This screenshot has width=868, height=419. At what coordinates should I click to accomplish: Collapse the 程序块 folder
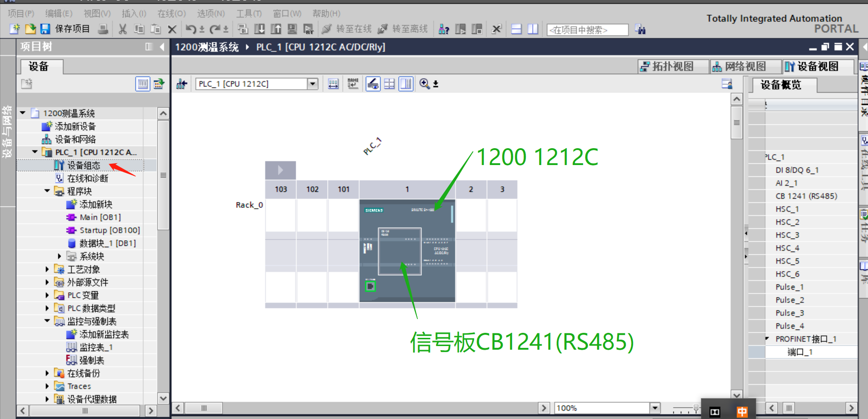click(x=47, y=191)
